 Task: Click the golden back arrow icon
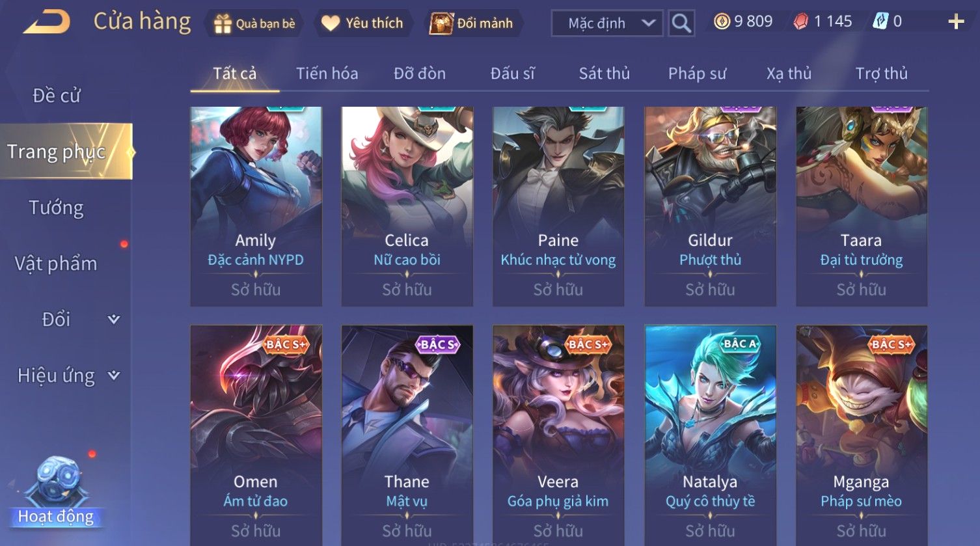click(x=47, y=23)
